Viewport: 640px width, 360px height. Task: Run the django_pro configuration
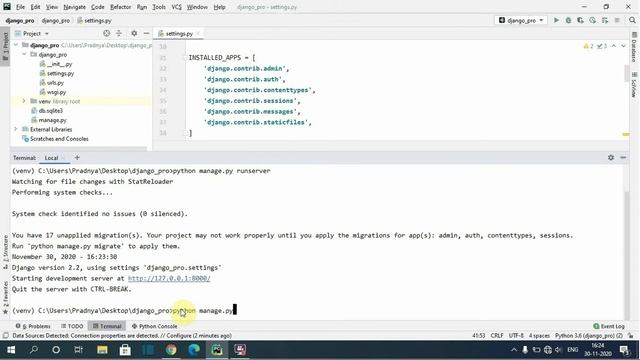coord(556,20)
